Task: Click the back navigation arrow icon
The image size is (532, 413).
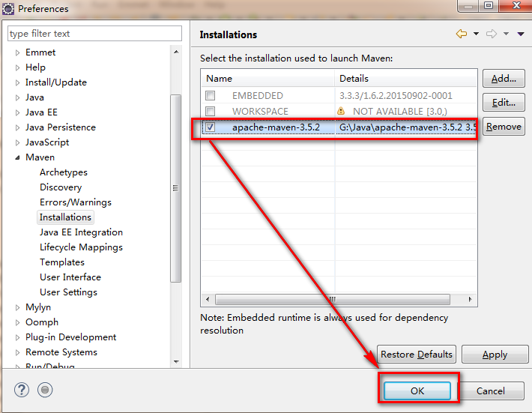Action: coord(462,34)
